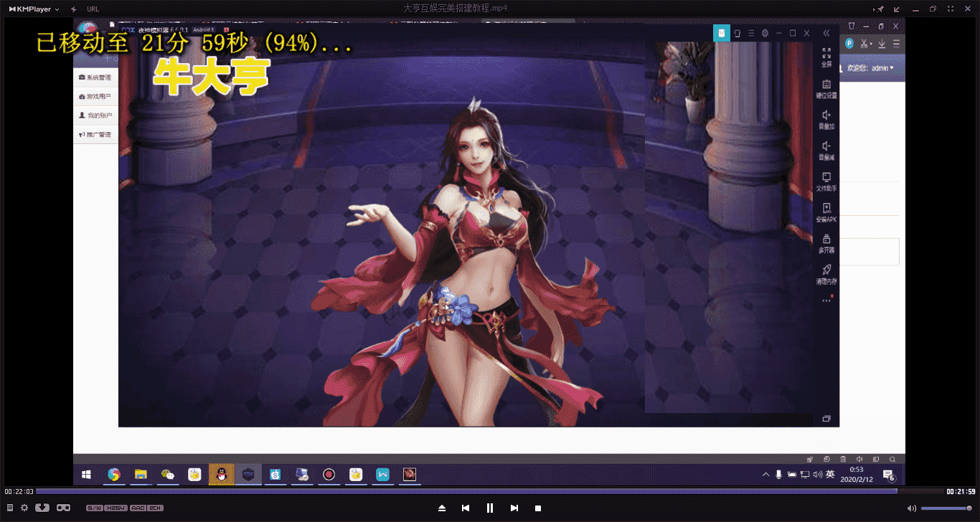Open the KMPlayer settings gear
Screen dimensions: 980x522
pyautogui.click(x=24, y=508)
